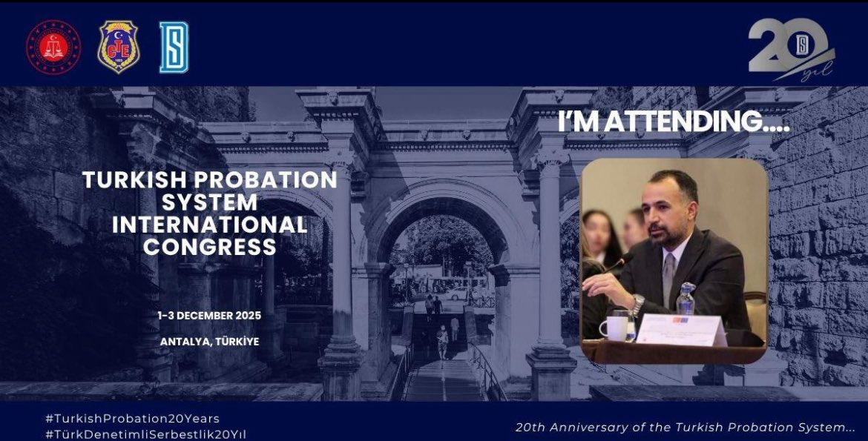Click the location "ANTALYA, TÜRKİYE"

[209, 342]
